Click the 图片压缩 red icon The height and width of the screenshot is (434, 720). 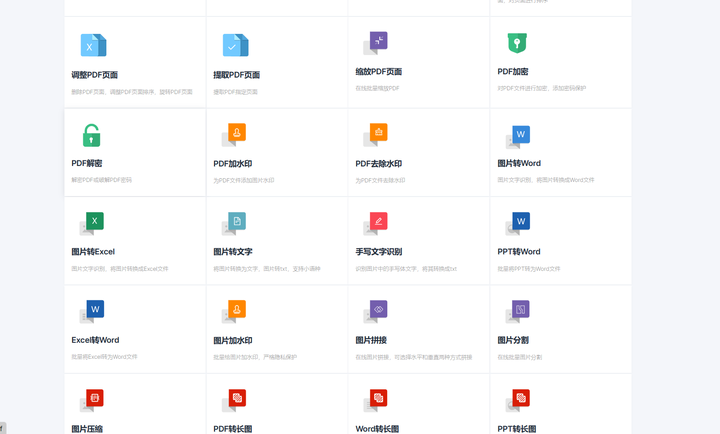coord(92,400)
